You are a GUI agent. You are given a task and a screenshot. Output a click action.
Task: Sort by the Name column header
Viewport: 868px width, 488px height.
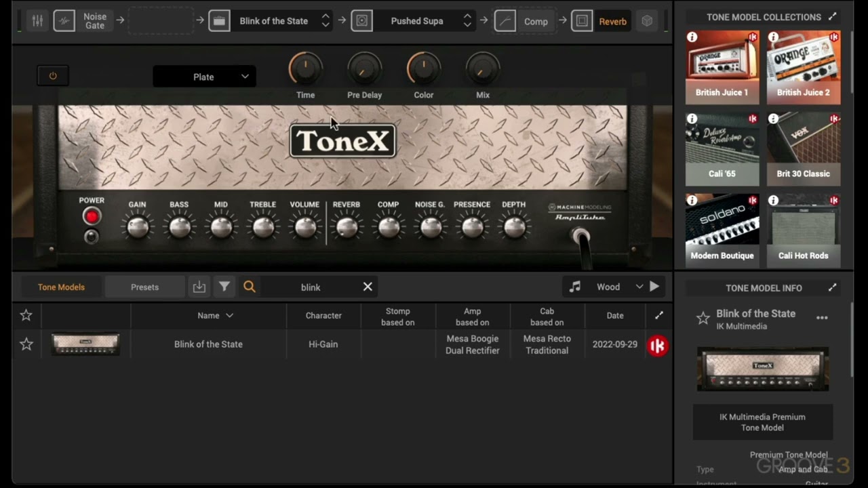point(208,315)
